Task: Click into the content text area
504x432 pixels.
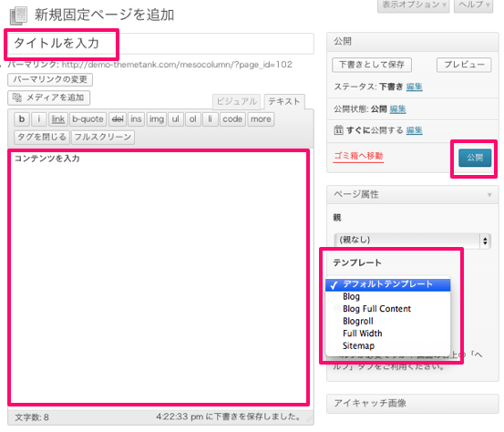Action: tap(159, 277)
